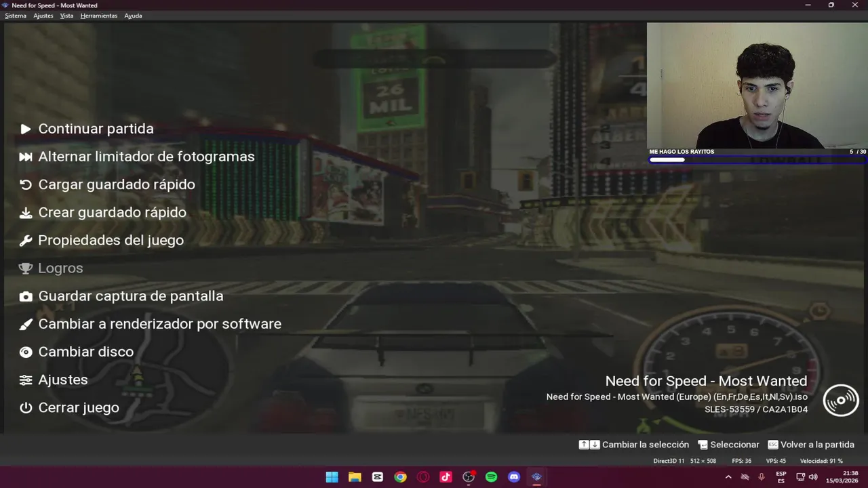Click the webcam overlay thumbnail
The image size is (868, 488).
757,85
